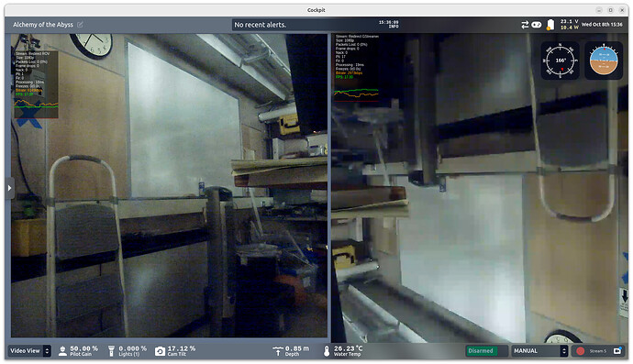Click the 'Wed Oct 8th 15:36' clock
Screen dimensions: 633x364
click(x=602, y=25)
